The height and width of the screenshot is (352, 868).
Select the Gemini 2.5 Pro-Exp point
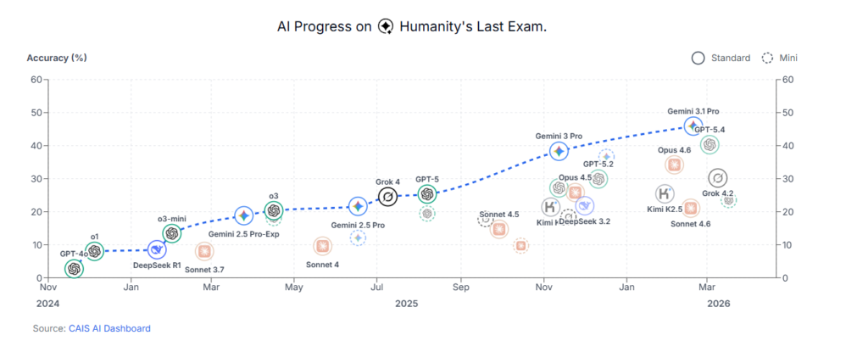click(243, 216)
